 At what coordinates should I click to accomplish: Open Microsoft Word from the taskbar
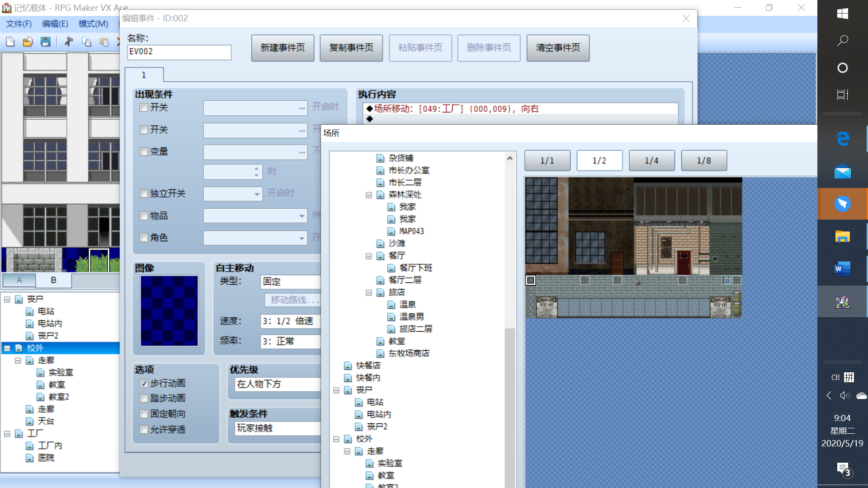[842, 269]
